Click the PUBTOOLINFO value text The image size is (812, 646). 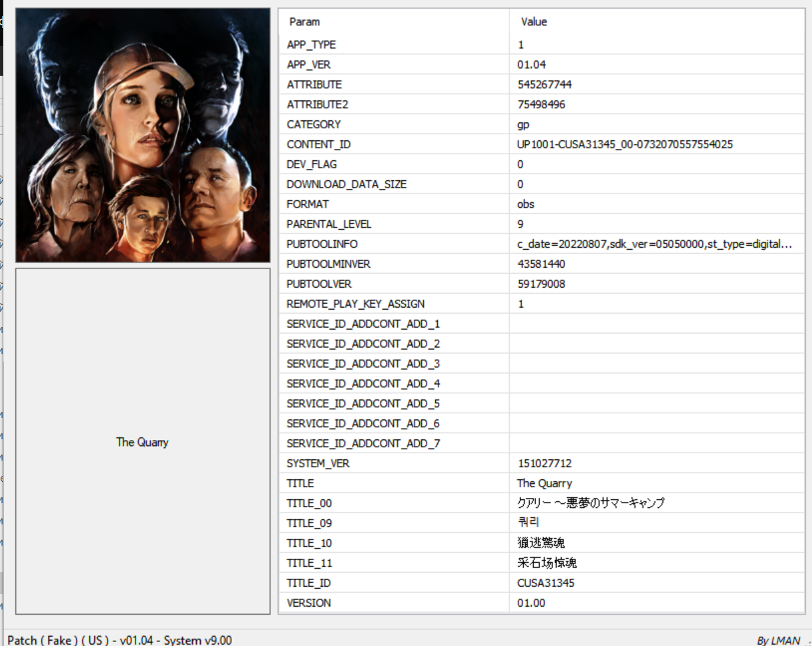(x=654, y=244)
